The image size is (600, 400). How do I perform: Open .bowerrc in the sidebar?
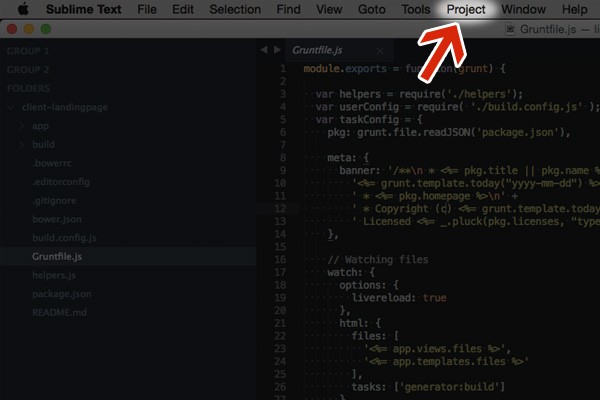click(51, 163)
